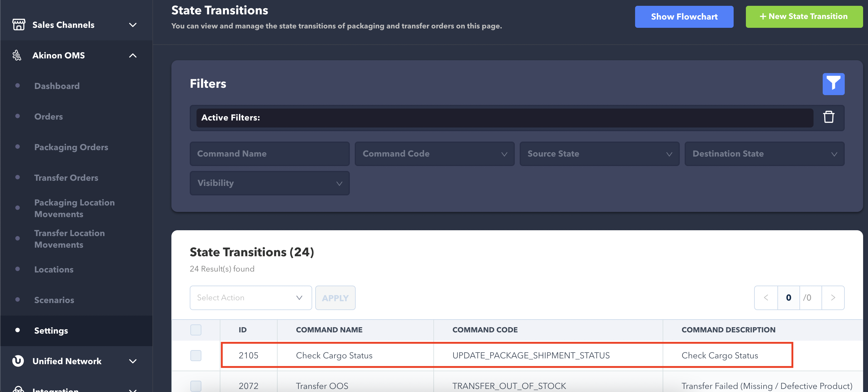Collapse Akinon OMS menu chevron
Image resolution: width=868 pixels, height=392 pixels.
(133, 55)
